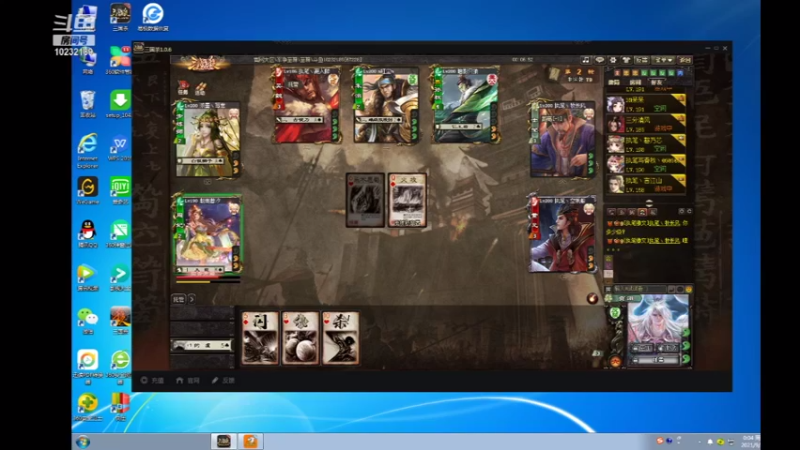Collapse the friends list using handle below it
This screenshot has width=800, height=450.
[x=649, y=204]
